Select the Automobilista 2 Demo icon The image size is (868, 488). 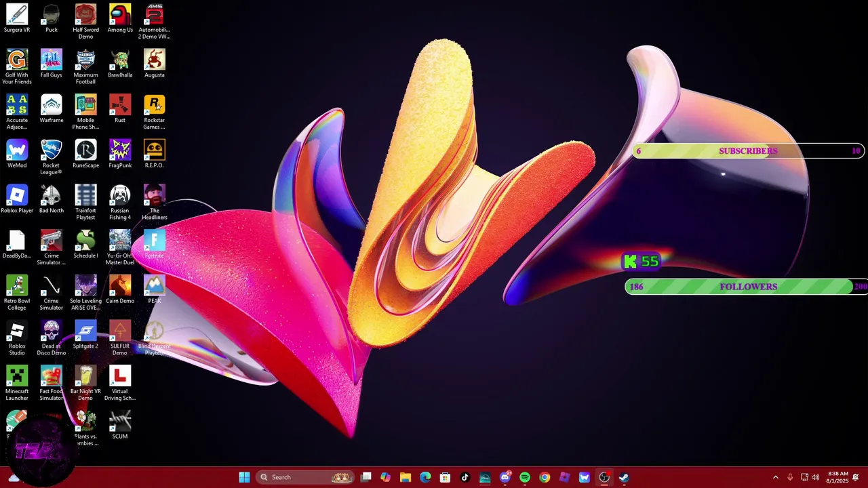pos(155,21)
